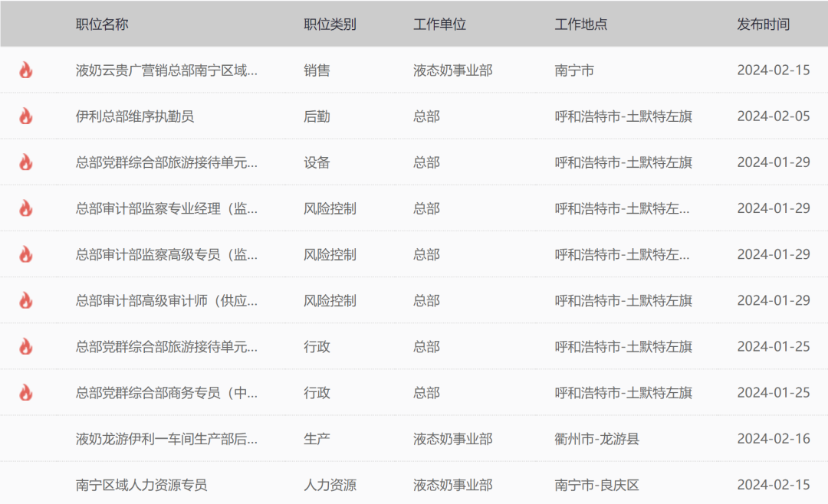Select 2024-02-15 in the 销售 row
Image resolution: width=828 pixels, height=504 pixels.
[x=774, y=70]
